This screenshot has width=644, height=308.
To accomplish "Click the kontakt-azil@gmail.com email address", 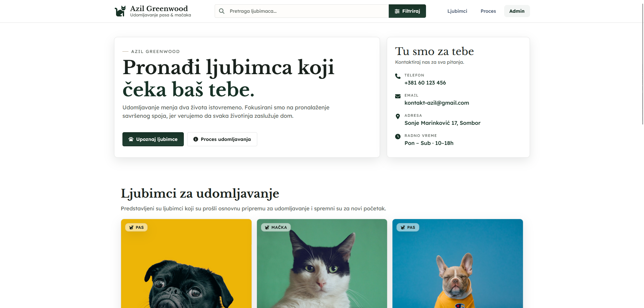I will (x=437, y=103).
